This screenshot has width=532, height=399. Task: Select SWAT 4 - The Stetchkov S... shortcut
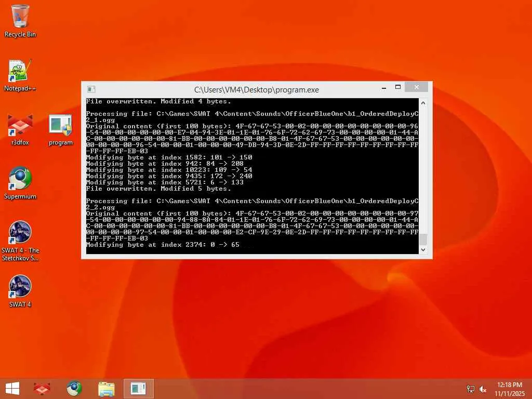tap(20, 241)
